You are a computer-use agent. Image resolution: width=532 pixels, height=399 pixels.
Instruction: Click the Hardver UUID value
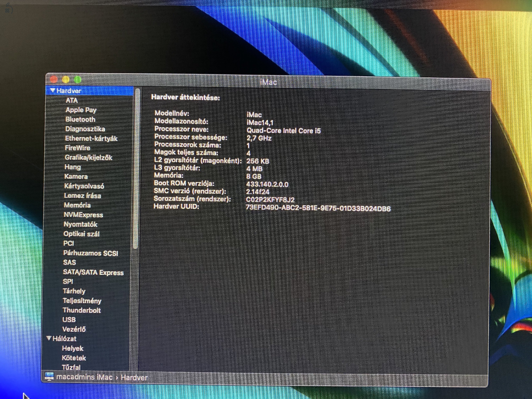(318, 208)
